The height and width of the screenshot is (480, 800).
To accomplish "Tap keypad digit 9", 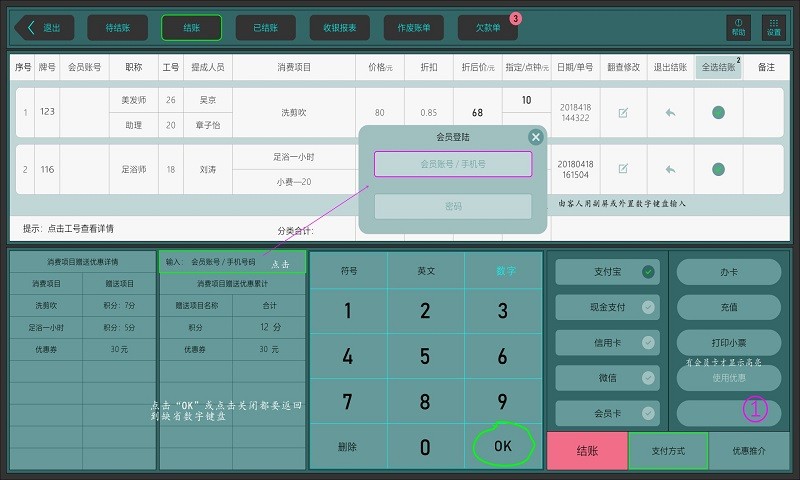I will [504, 401].
